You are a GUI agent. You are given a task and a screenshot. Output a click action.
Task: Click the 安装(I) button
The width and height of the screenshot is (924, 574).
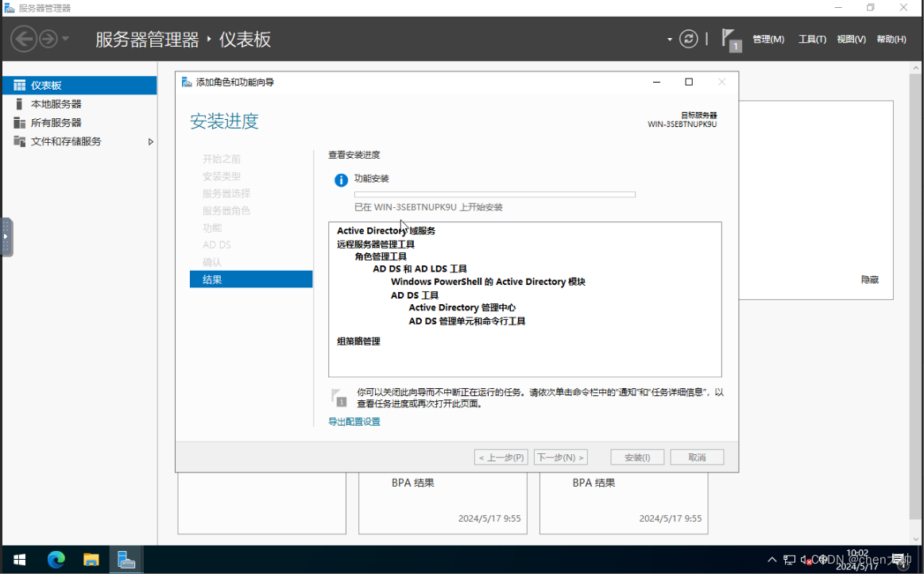tap(638, 457)
